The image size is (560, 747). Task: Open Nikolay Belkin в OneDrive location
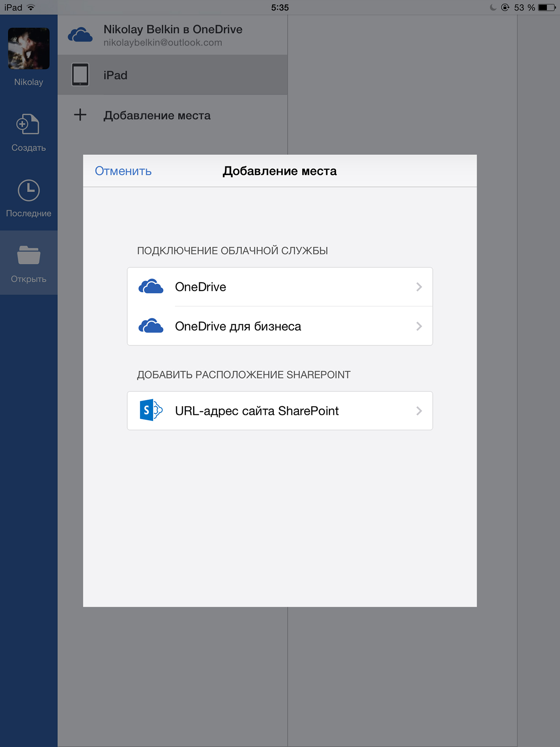click(172, 35)
